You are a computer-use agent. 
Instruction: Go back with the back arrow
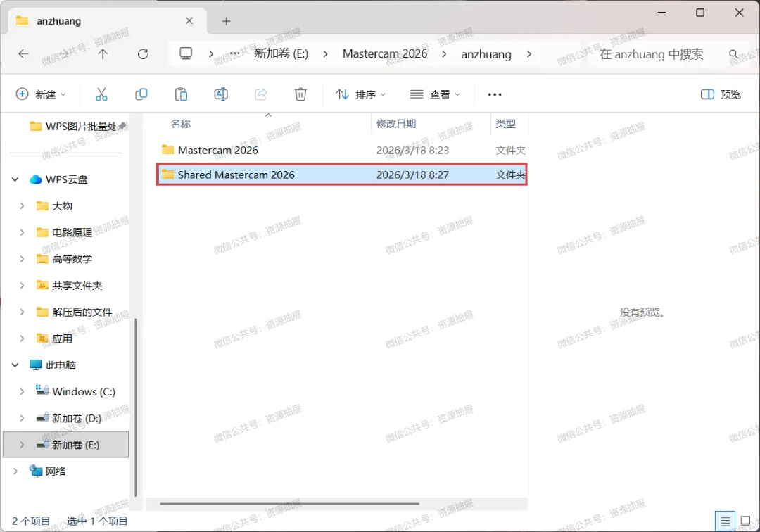(23, 53)
